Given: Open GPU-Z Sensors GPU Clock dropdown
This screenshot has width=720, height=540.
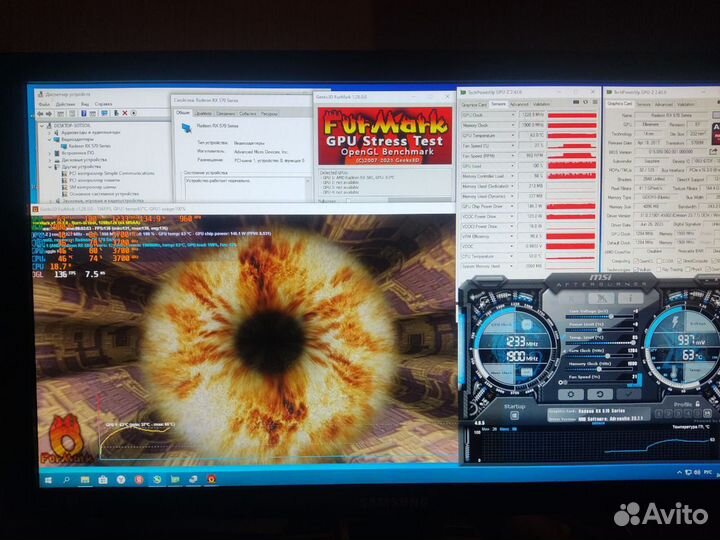Looking at the screenshot, I should [512, 115].
